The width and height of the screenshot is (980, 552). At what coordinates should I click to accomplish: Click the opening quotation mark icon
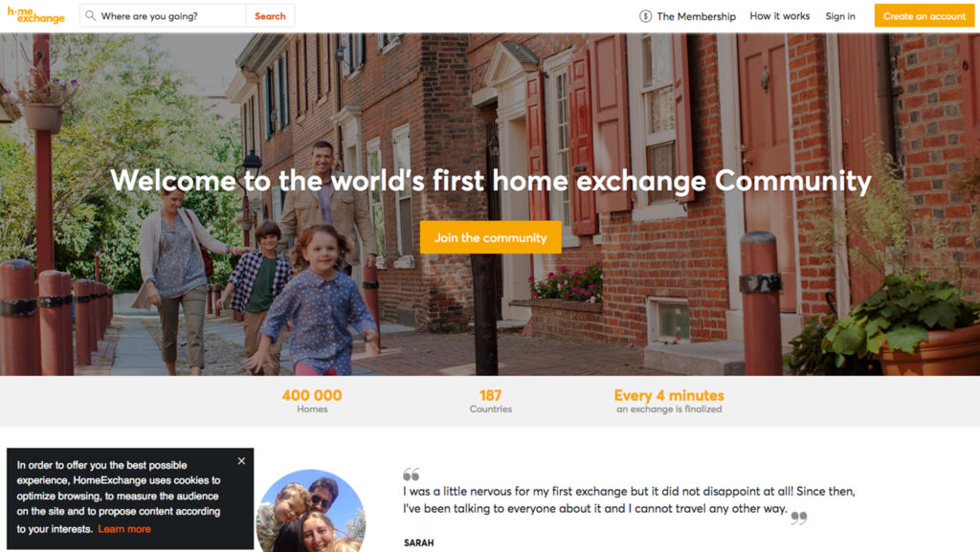tap(411, 474)
